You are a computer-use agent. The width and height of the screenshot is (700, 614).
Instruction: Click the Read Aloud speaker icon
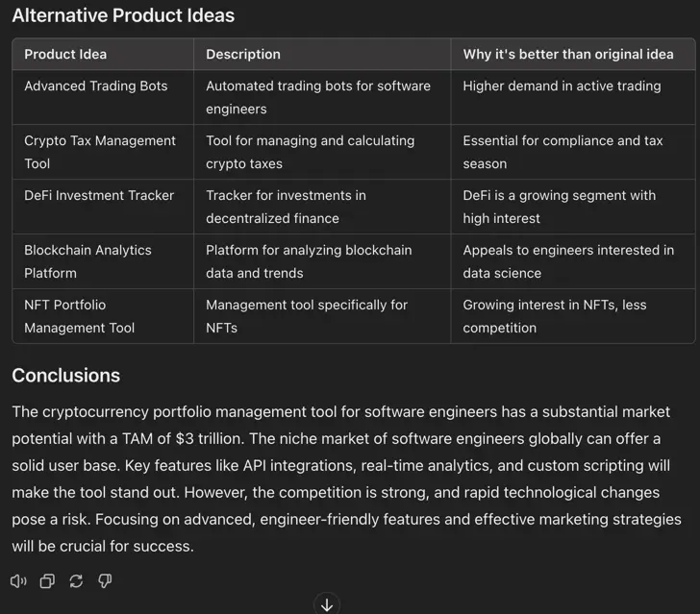[x=18, y=581]
